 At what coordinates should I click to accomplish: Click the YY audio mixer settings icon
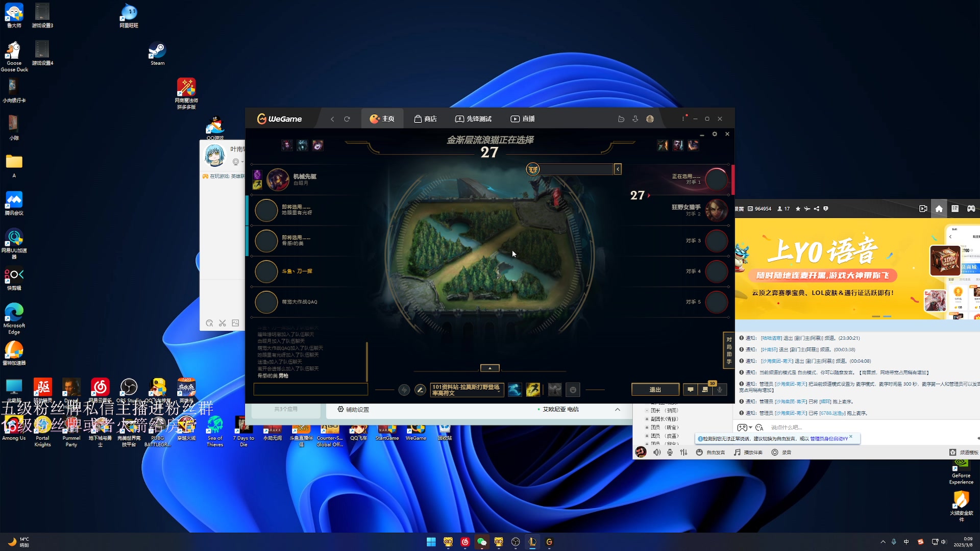(x=683, y=453)
